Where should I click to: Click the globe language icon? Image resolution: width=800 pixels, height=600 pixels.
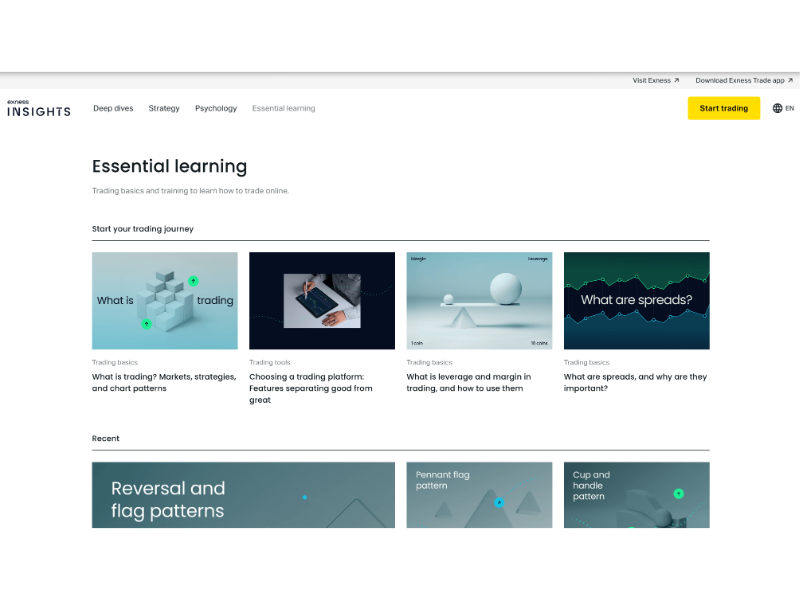(777, 108)
